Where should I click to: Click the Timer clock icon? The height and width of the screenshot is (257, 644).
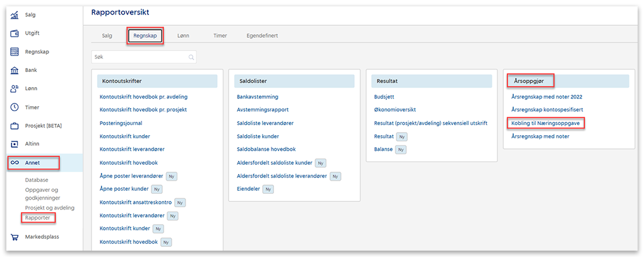(14, 107)
